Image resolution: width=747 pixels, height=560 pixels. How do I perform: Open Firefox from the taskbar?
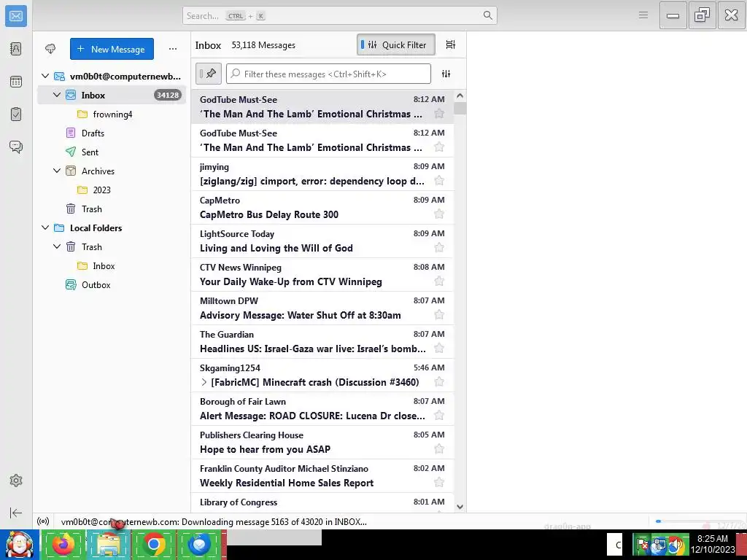[x=63, y=544]
